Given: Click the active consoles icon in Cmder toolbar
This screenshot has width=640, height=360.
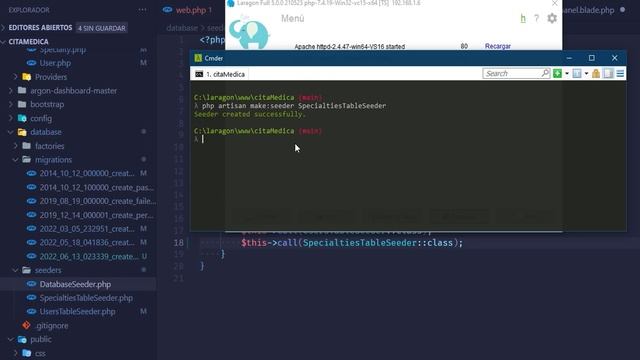Looking at the screenshot, I should (x=577, y=73).
